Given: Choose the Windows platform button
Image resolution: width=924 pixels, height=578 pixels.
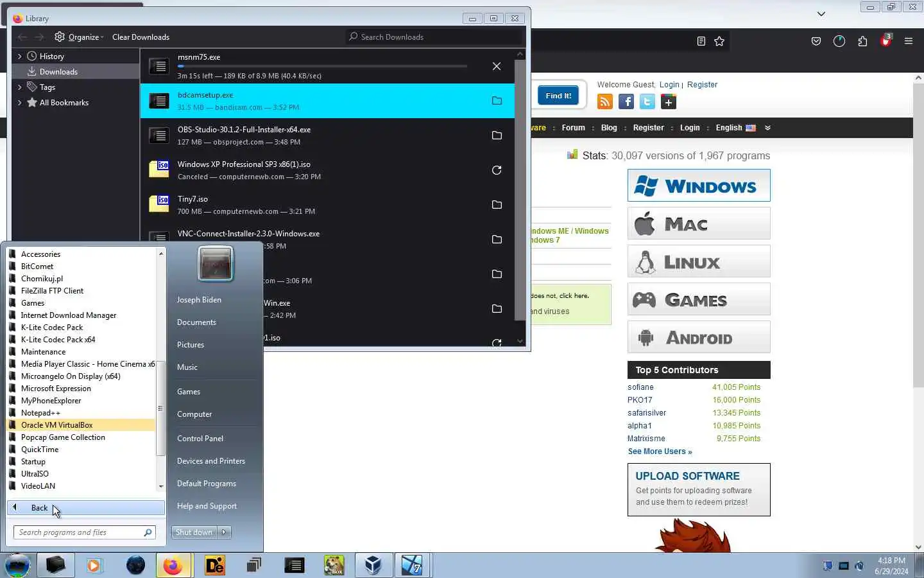Looking at the screenshot, I should [x=699, y=186].
